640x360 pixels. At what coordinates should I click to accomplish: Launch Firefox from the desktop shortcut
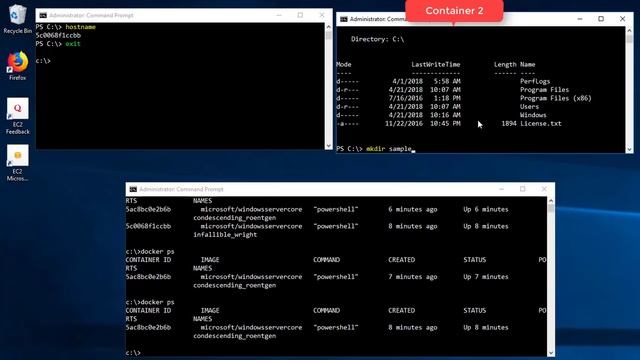pyautogui.click(x=17, y=65)
